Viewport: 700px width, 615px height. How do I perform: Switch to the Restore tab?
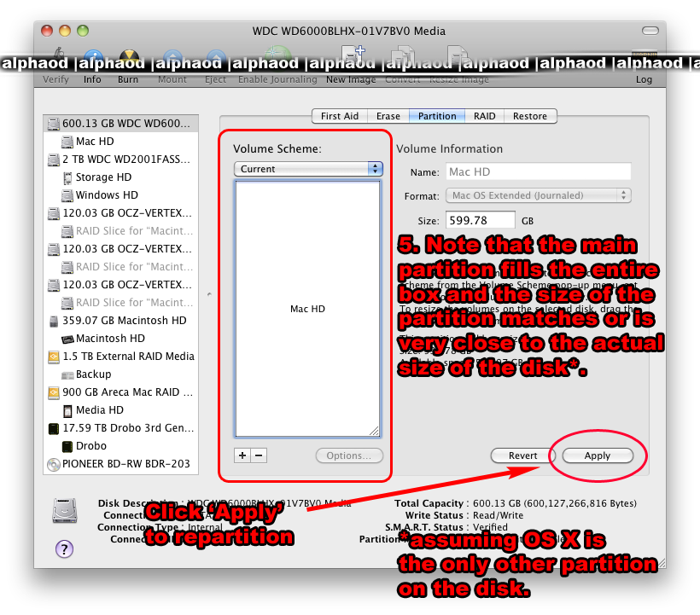pos(530,116)
